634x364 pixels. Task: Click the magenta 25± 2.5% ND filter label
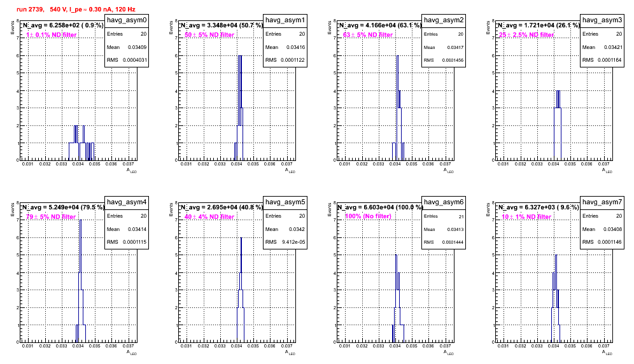pos(526,35)
